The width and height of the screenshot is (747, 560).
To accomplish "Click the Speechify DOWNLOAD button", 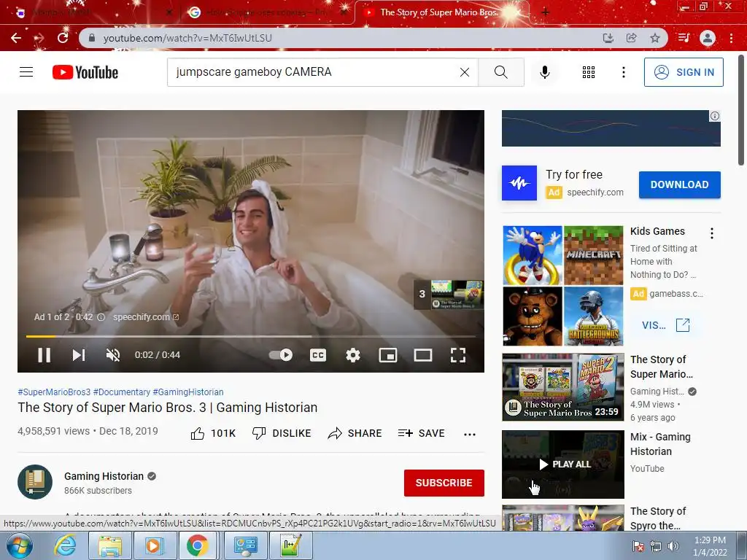I will point(679,184).
